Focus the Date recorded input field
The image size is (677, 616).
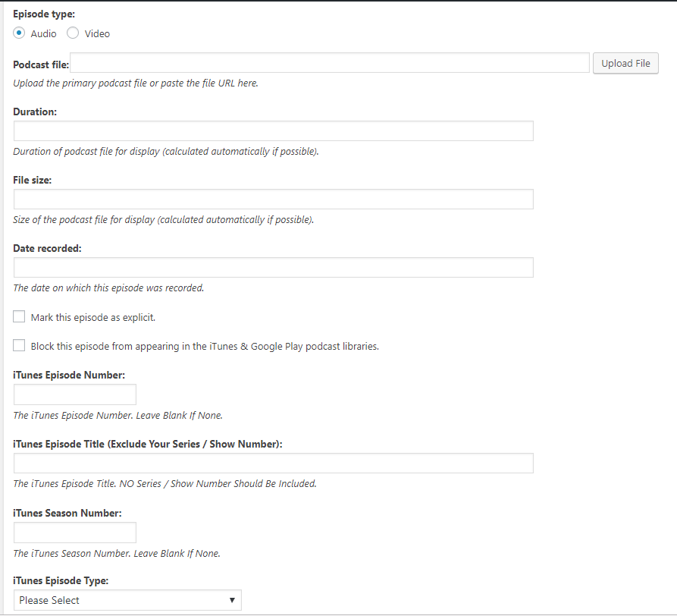[x=273, y=268]
